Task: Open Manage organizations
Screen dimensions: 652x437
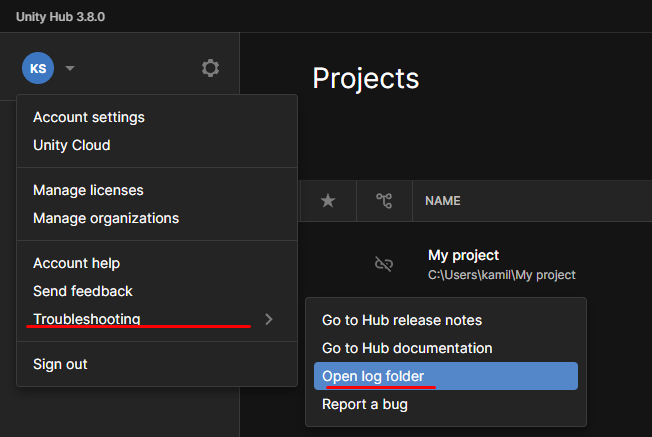Action: (x=106, y=218)
